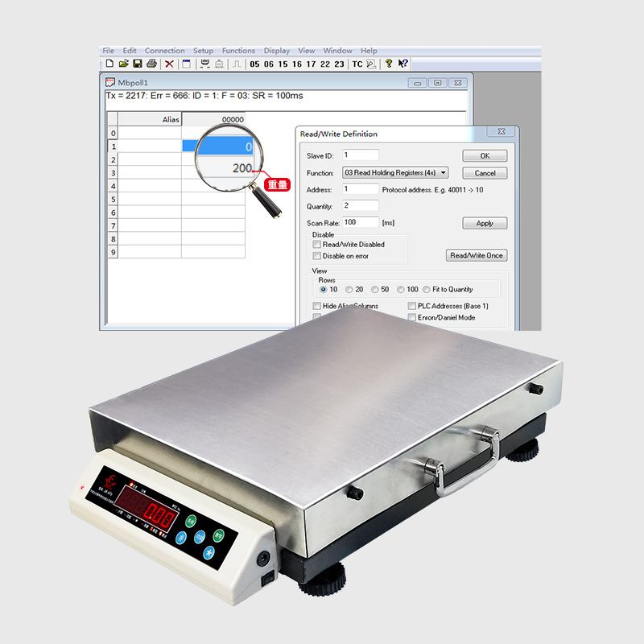Click the New document toolbar icon
Image resolution: width=644 pixels, height=644 pixels.
tap(109, 64)
